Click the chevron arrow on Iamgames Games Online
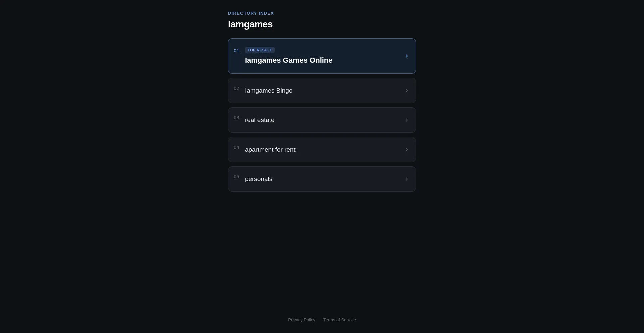The width and height of the screenshot is (644, 333). 407,56
